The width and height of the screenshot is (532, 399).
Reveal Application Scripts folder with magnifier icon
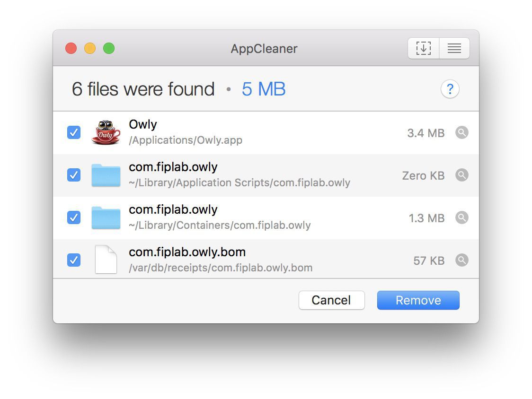tap(462, 175)
